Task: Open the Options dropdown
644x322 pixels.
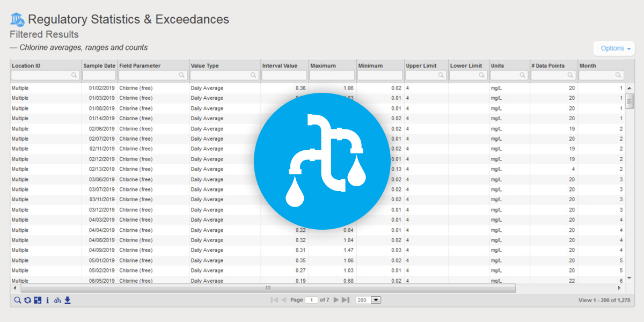Action: pyautogui.click(x=616, y=48)
